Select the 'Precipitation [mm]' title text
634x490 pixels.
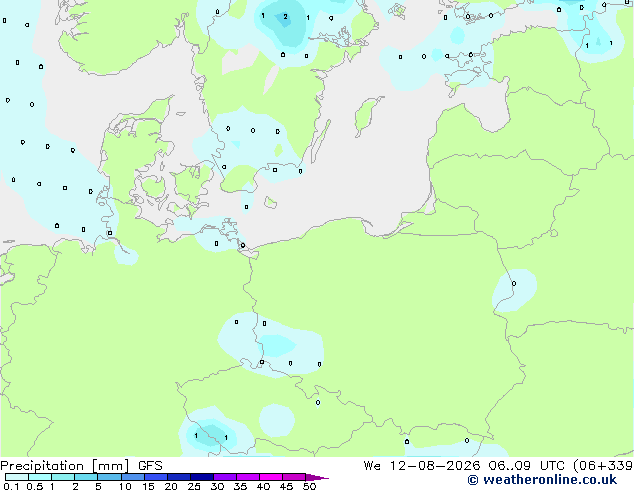click(64, 466)
